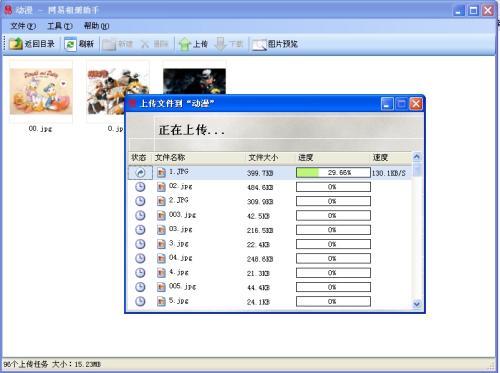Click the 刷新 refresh icon
The width and height of the screenshot is (500, 373).
click(70, 44)
